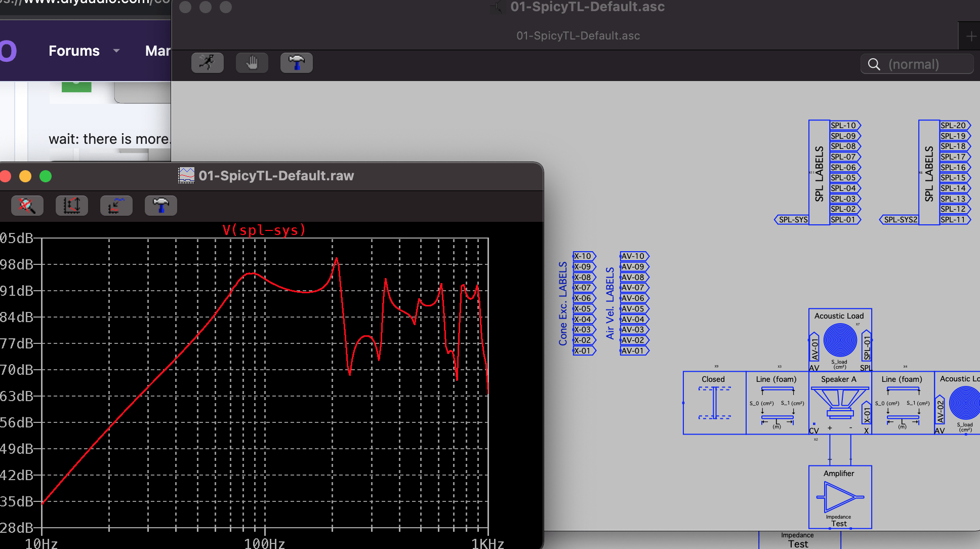
Task: Open the Forums menu on diyAudio page
Action: click(74, 51)
